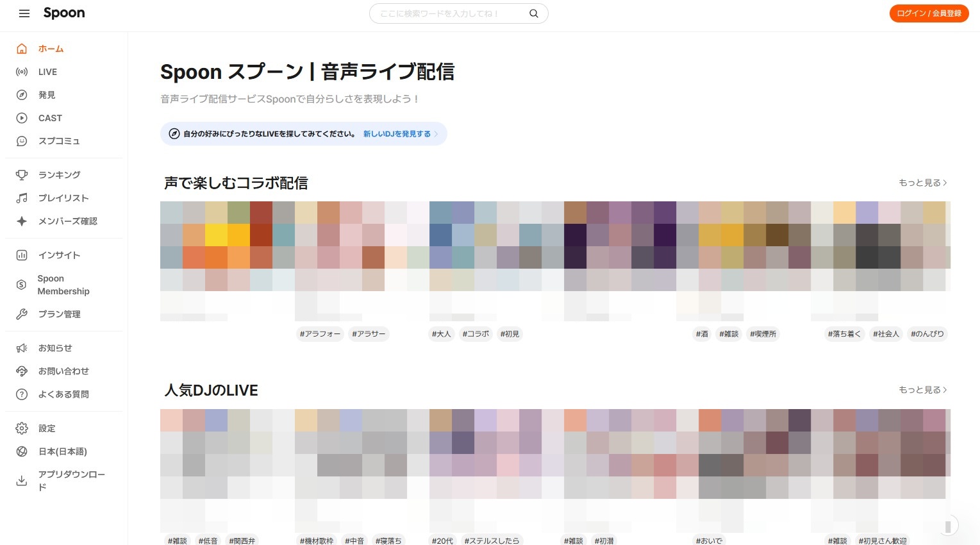Click the お問い合わせ headset icon
Image resolution: width=980 pixels, height=545 pixels.
pyautogui.click(x=22, y=371)
